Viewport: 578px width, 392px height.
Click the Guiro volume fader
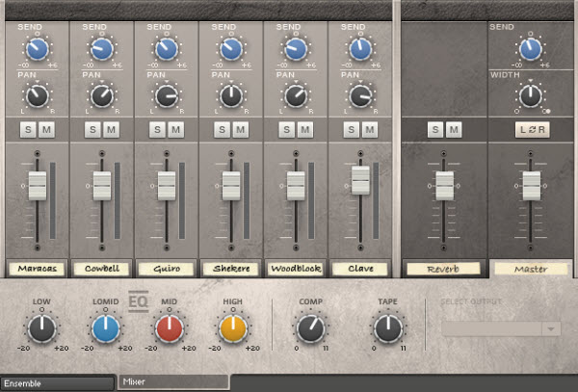point(167,186)
